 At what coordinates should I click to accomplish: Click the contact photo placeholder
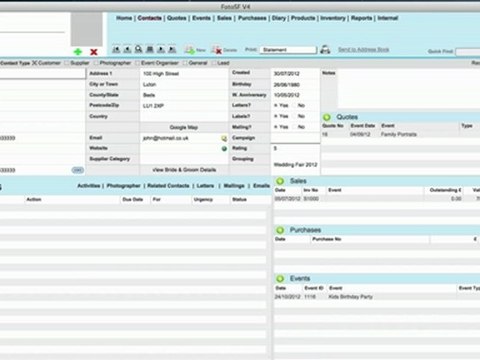coord(87,29)
